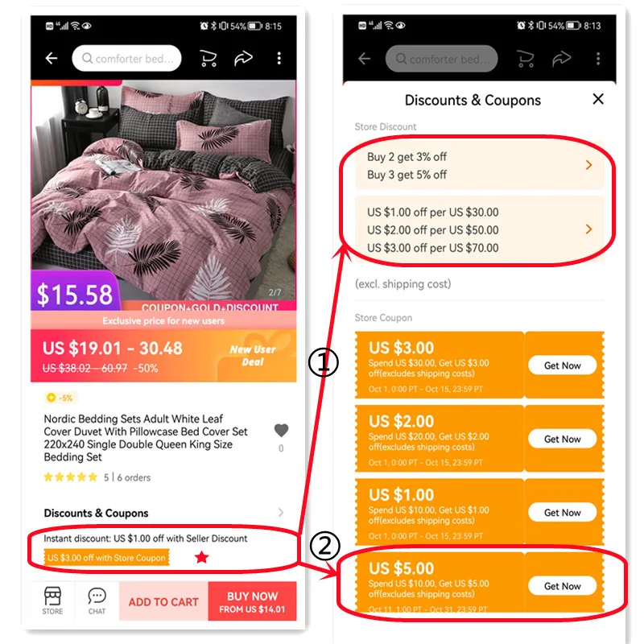Open the STORE icon
The width and height of the screenshot is (644, 644).
[x=52, y=600]
